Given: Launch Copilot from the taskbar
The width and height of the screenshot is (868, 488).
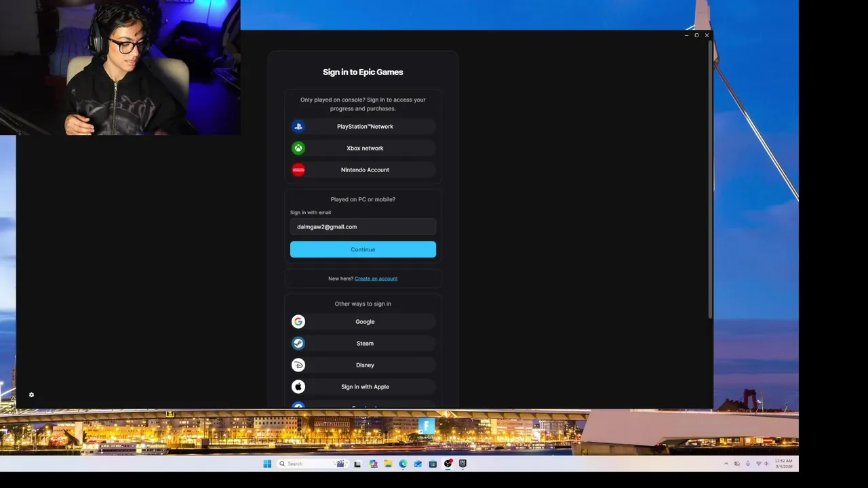Looking at the screenshot, I should click(x=373, y=464).
